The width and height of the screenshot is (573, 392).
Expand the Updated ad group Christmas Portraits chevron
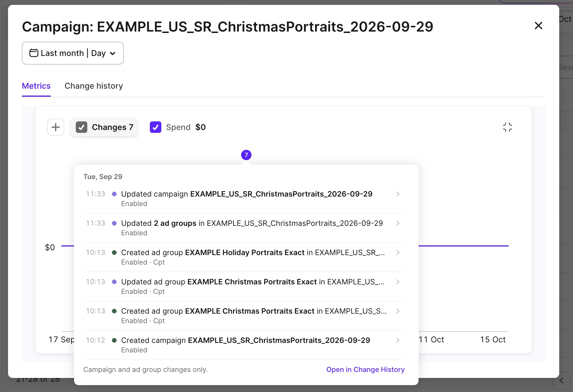point(398,282)
